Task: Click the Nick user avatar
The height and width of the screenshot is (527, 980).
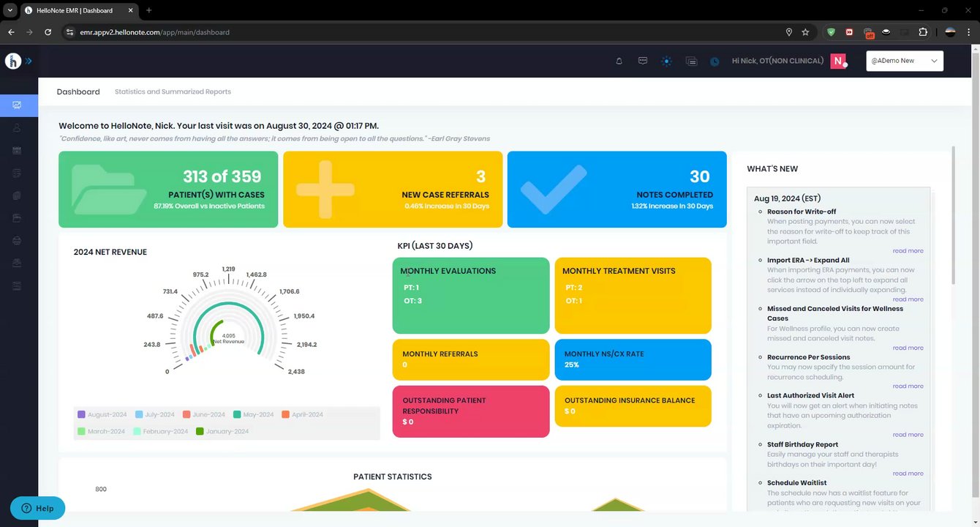Action: coord(838,61)
